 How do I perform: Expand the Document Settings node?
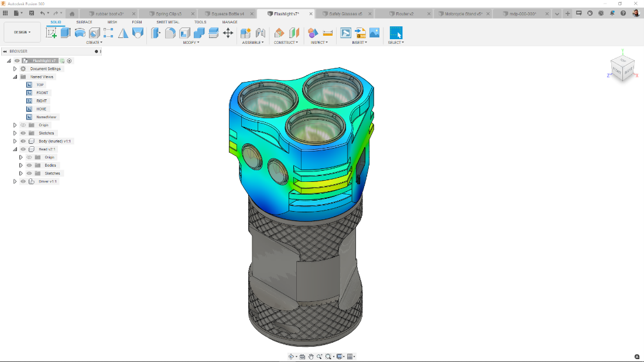(x=15, y=68)
